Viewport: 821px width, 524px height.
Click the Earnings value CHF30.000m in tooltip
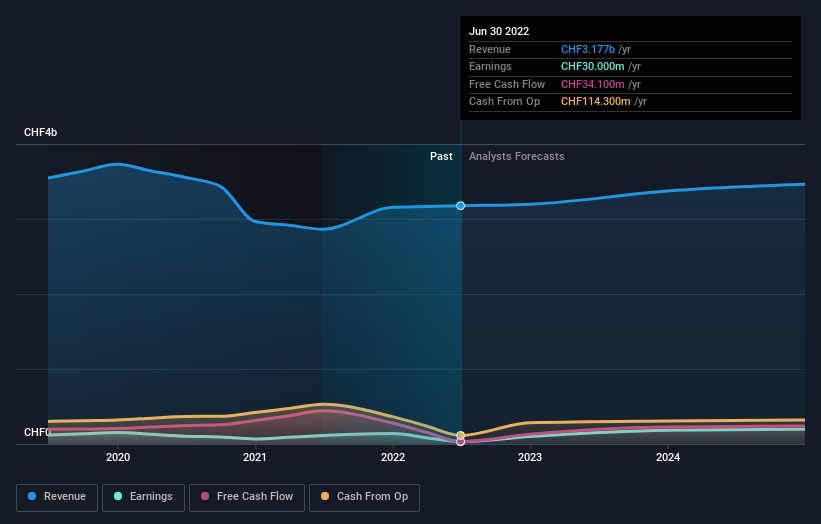pyautogui.click(x=592, y=66)
